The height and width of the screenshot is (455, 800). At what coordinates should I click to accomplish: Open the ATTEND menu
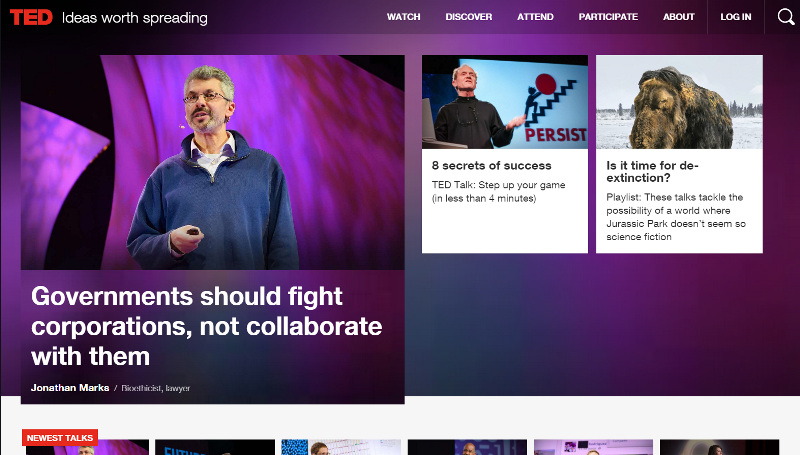(535, 17)
